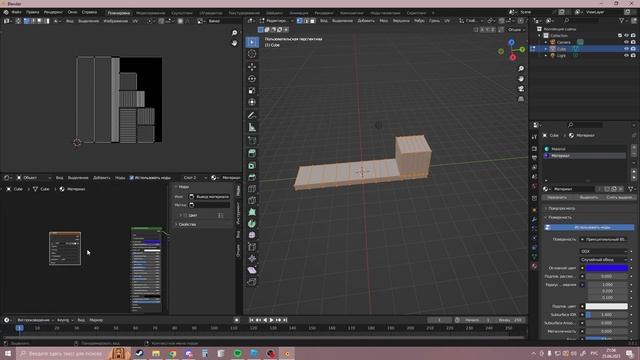This screenshot has width=640, height=360.
Task: Open the Surface shader Principled BSDF dropdown
Action: [603, 239]
